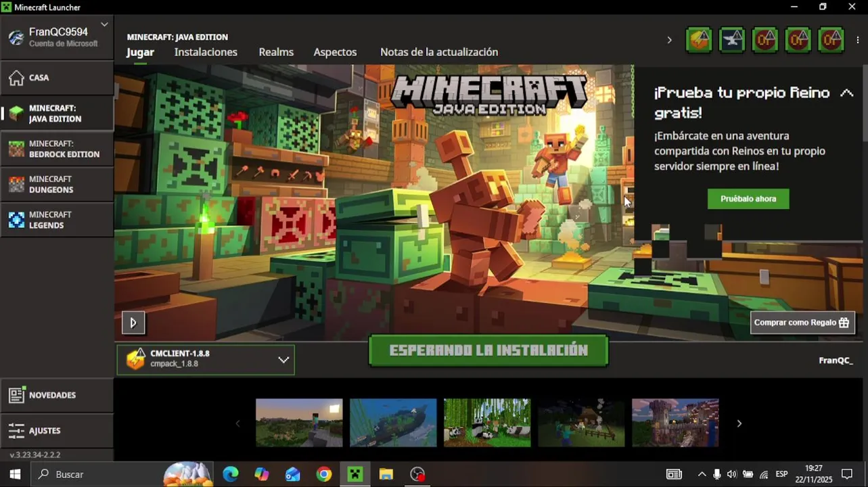Open the Aspectos tab
Viewport: 868px width, 487px height.
[335, 52]
